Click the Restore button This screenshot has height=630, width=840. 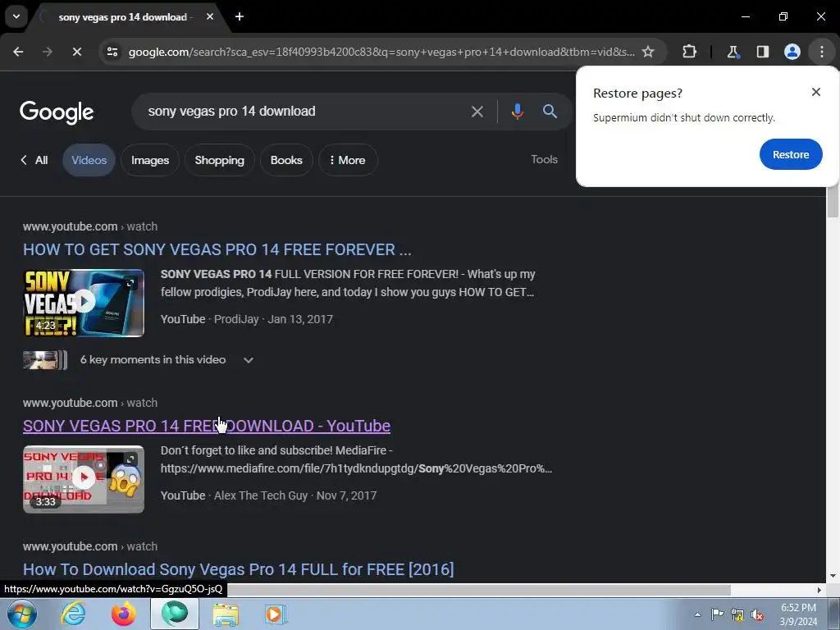tap(791, 154)
